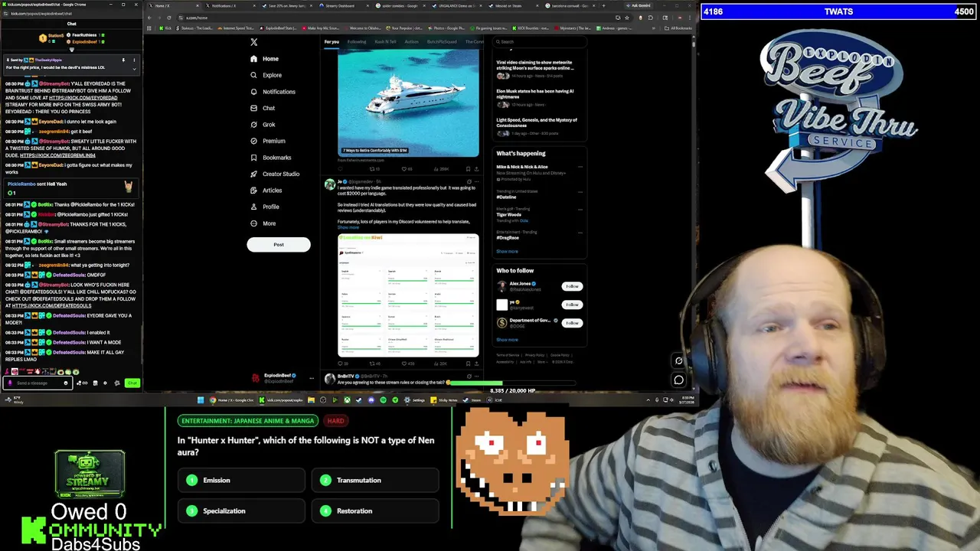Repost the yacht ad post
The image size is (980, 551).
(374, 169)
